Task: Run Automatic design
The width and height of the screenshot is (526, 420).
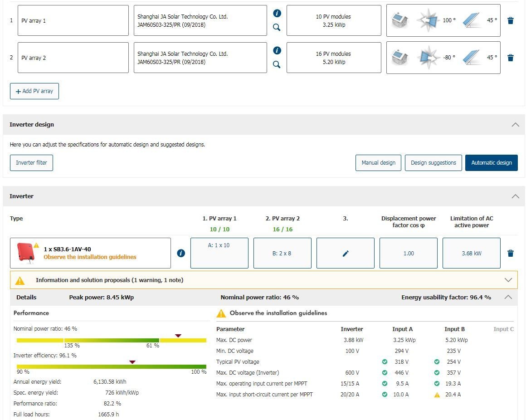Action: [x=491, y=163]
